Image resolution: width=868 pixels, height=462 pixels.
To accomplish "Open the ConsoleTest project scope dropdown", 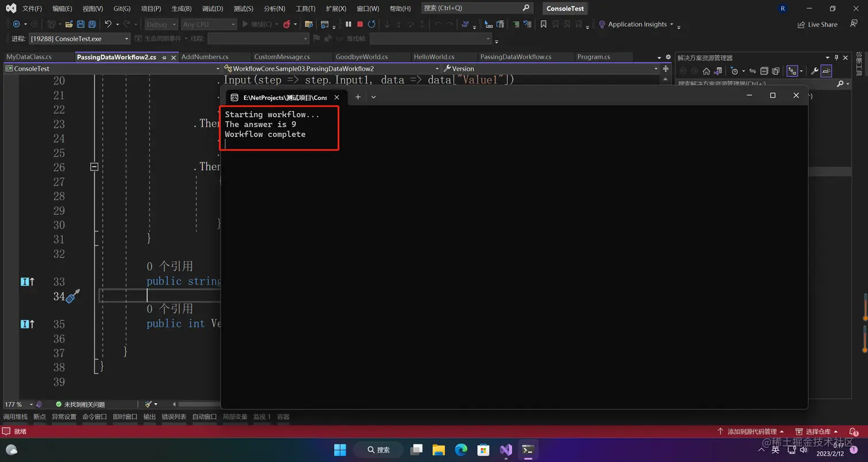I will click(x=112, y=68).
